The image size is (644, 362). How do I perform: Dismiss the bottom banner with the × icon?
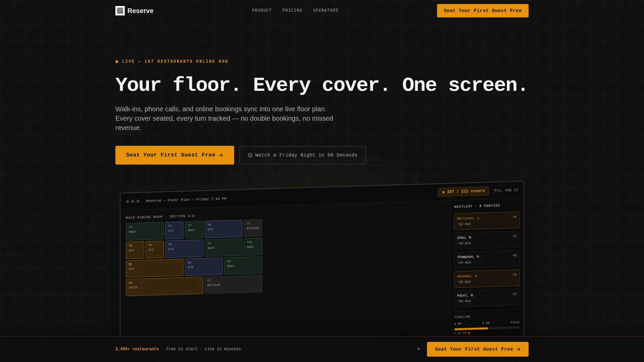pyautogui.click(x=419, y=349)
